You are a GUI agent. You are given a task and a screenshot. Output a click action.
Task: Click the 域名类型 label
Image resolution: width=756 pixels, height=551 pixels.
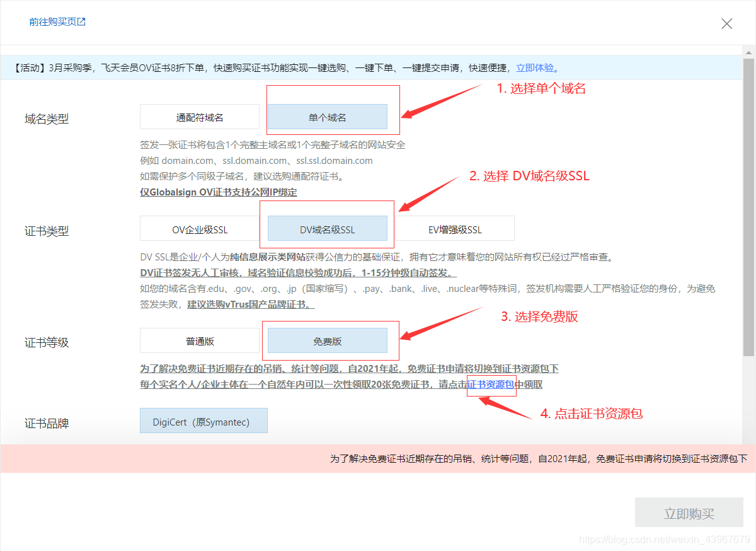point(47,119)
